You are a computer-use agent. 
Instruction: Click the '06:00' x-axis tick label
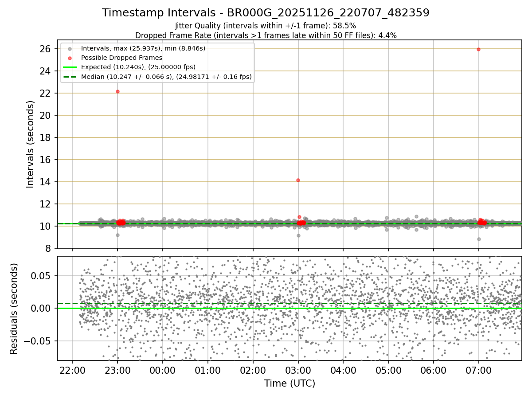434,370
